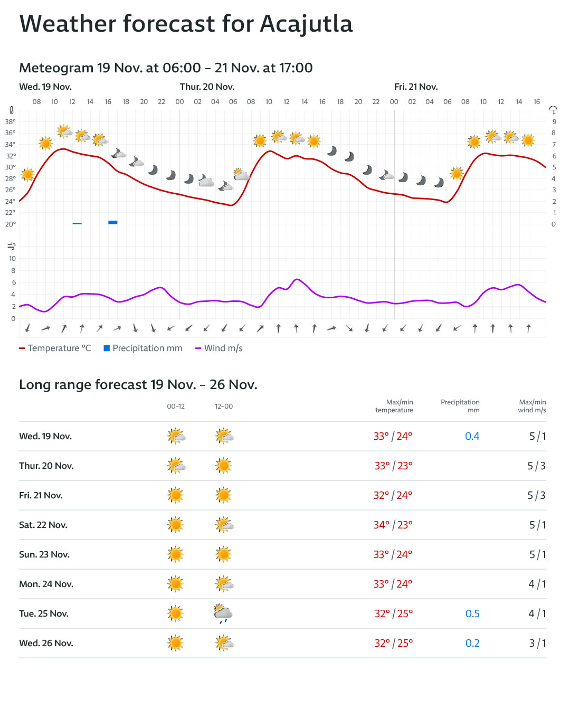570x728 pixels.
Task: Click the Long range forecast heading
Action: (138, 385)
